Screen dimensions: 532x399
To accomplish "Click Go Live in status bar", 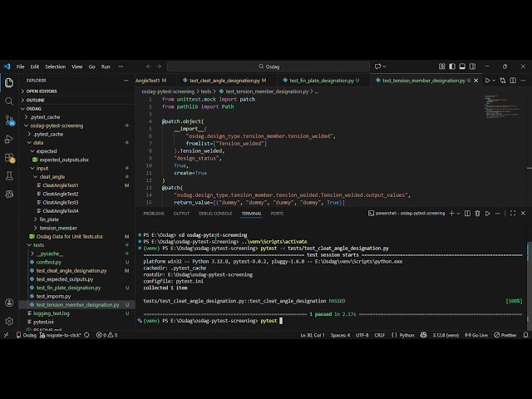I will [476, 335].
